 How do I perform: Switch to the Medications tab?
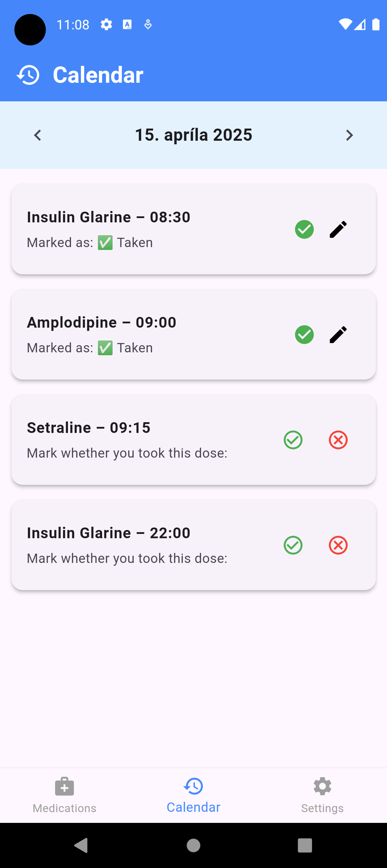64,795
